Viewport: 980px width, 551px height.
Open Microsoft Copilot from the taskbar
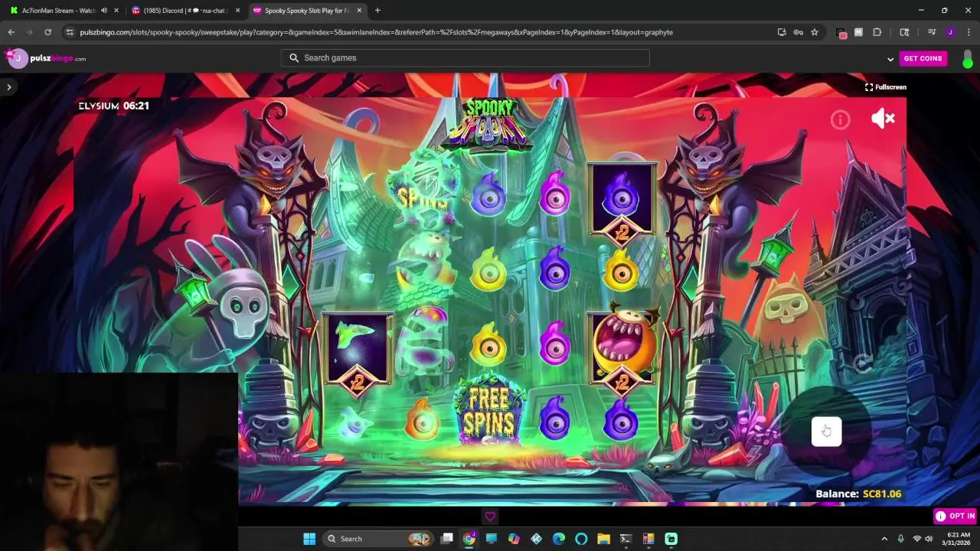point(514,539)
